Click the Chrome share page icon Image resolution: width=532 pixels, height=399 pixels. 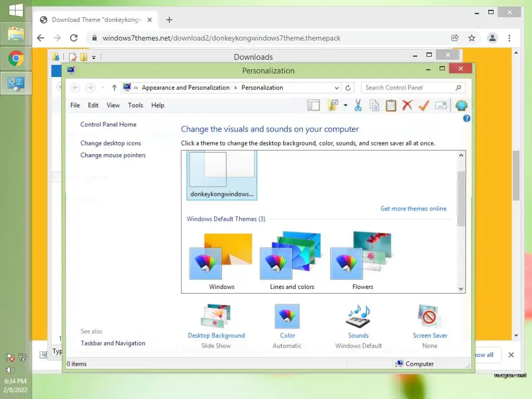455,38
